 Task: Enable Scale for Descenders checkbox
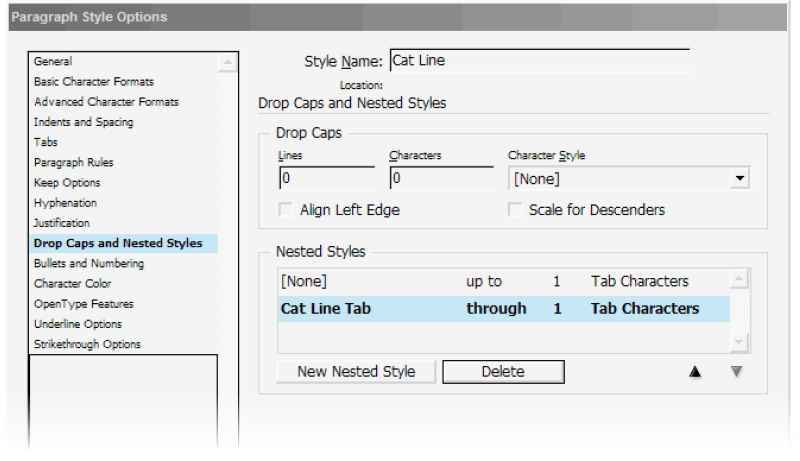click(x=515, y=210)
